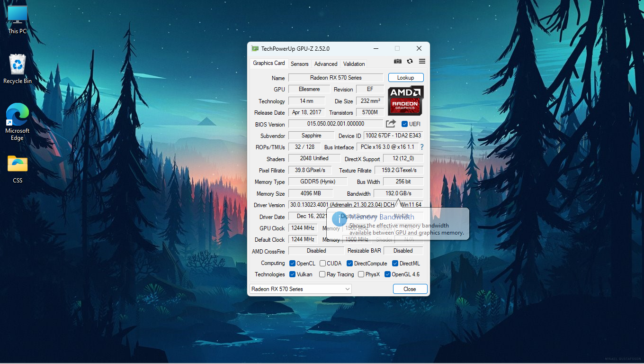This screenshot has width=644, height=364.
Task: Switch to the Graphics Card tab
Action: (x=269, y=63)
